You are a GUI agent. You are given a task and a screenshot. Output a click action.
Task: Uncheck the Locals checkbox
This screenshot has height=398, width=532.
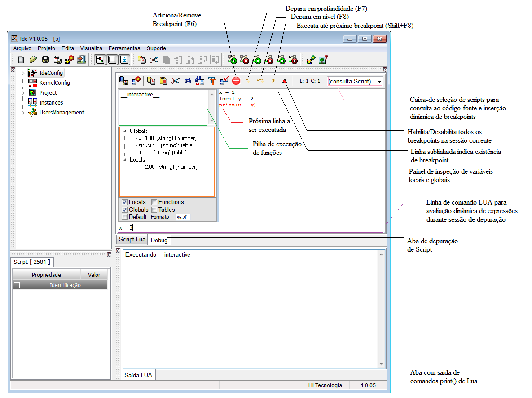(124, 202)
